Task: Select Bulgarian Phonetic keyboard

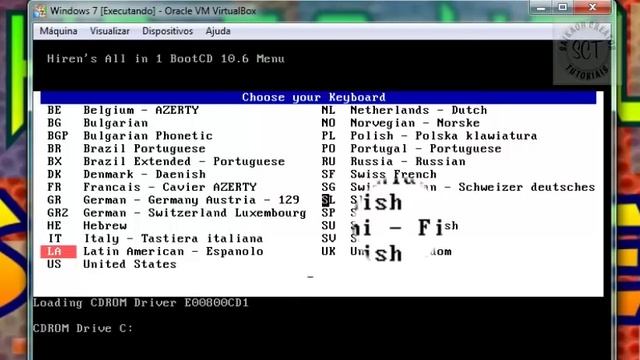Action: click(x=130, y=136)
